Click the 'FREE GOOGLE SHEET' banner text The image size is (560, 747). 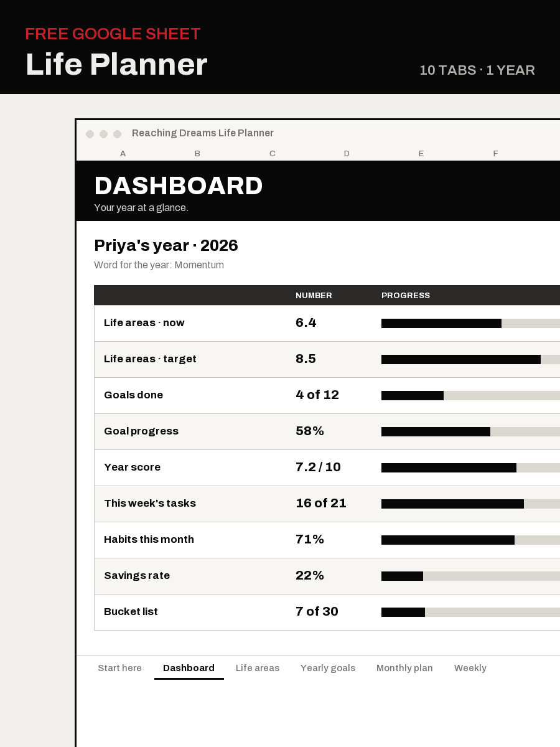click(113, 34)
